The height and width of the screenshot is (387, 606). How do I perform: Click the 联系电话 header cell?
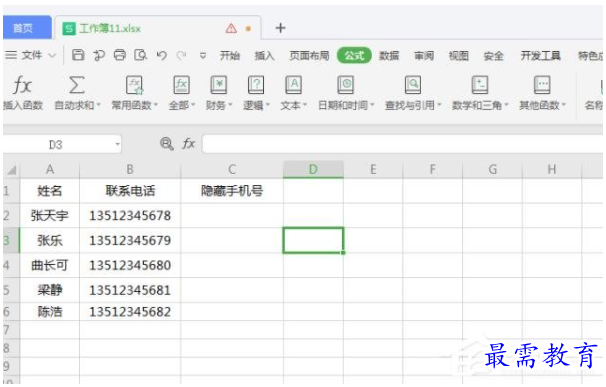[130, 191]
